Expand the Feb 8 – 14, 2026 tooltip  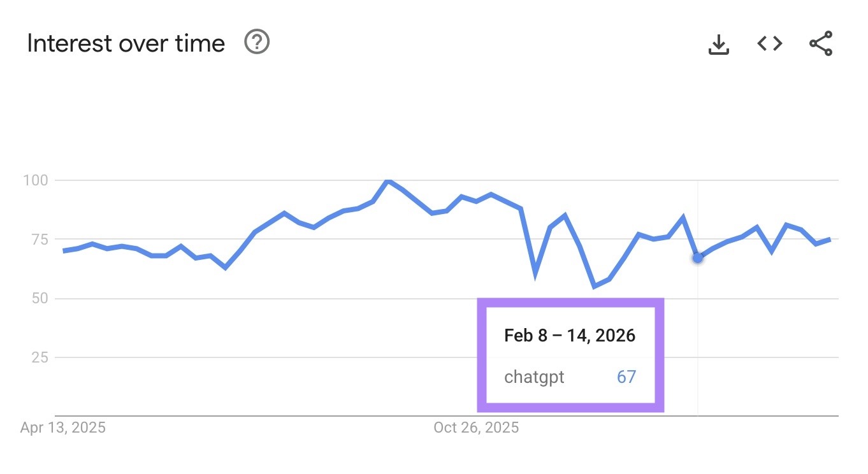(x=570, y=355)
